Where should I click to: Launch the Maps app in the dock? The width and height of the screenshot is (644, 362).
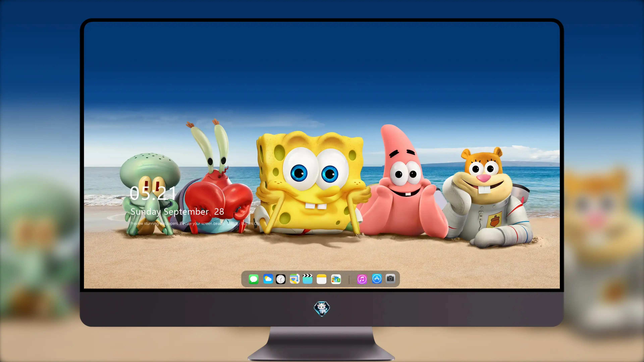click(x=294, y=279)
